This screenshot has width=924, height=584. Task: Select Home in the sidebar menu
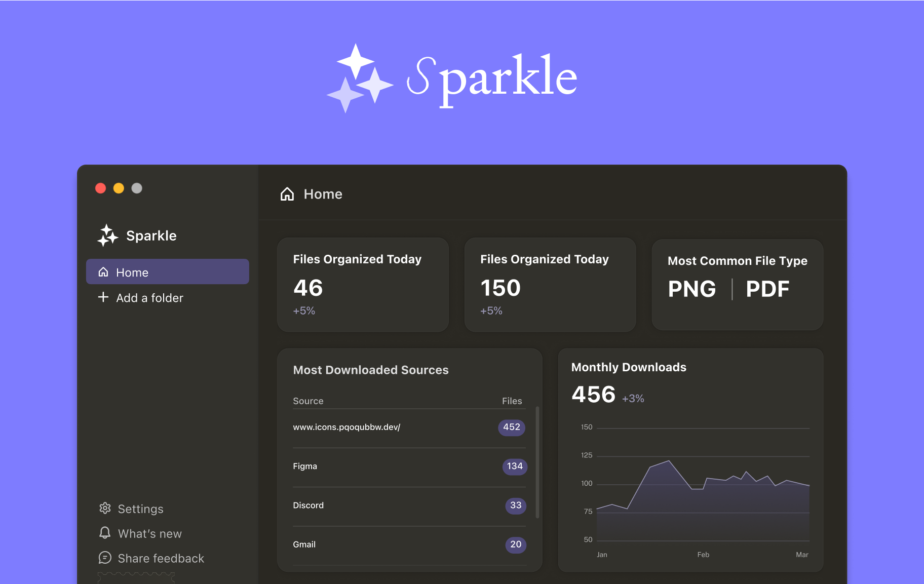pyautogui.click(x=167, y=272)
